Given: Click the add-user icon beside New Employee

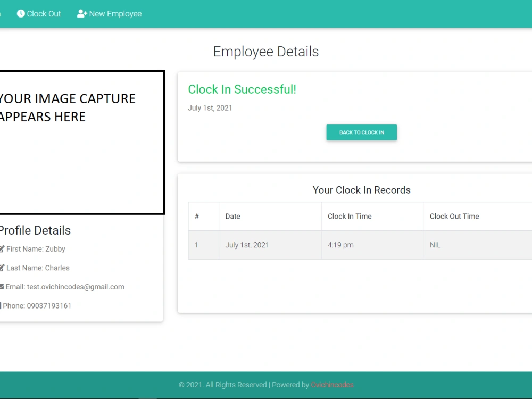Looking at the screenshot, I should tap(82, 14).
